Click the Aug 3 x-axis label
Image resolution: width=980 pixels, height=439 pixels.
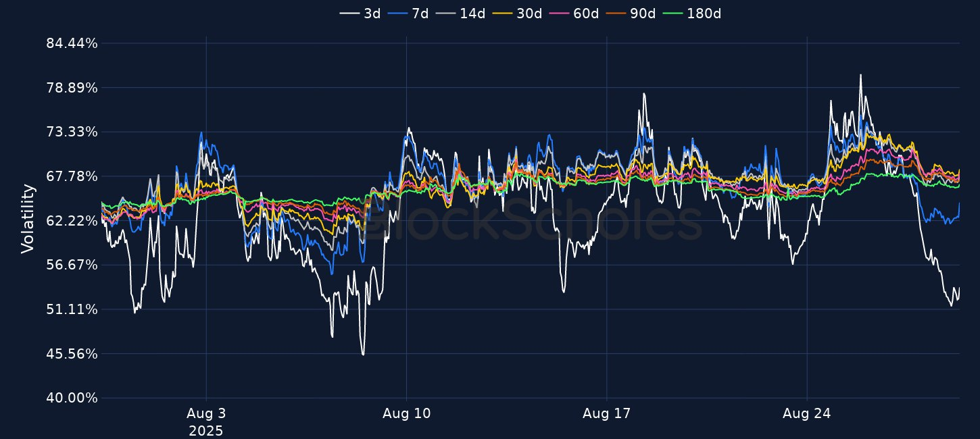point(206,414)
